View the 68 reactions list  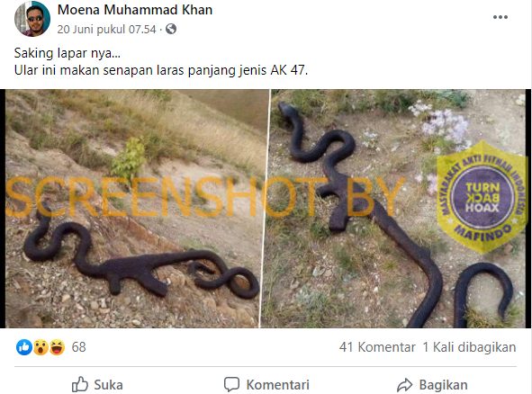tap(78, 347)
